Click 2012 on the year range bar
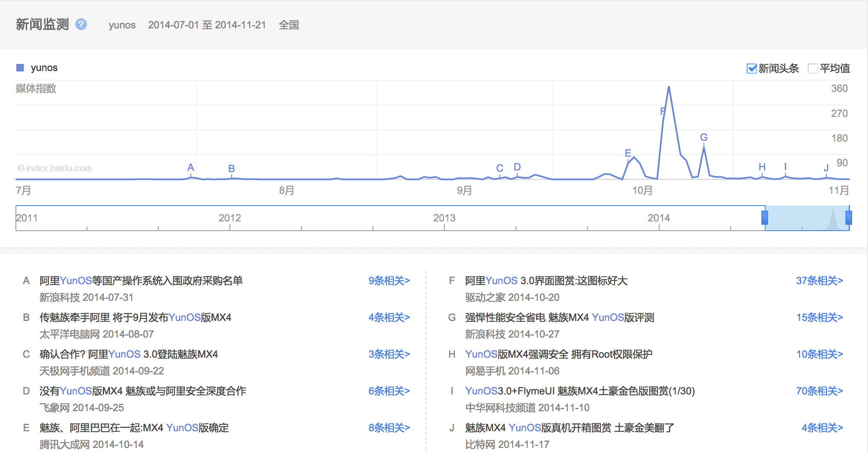This screenshot has height=453, width=868. pos(230,218)
